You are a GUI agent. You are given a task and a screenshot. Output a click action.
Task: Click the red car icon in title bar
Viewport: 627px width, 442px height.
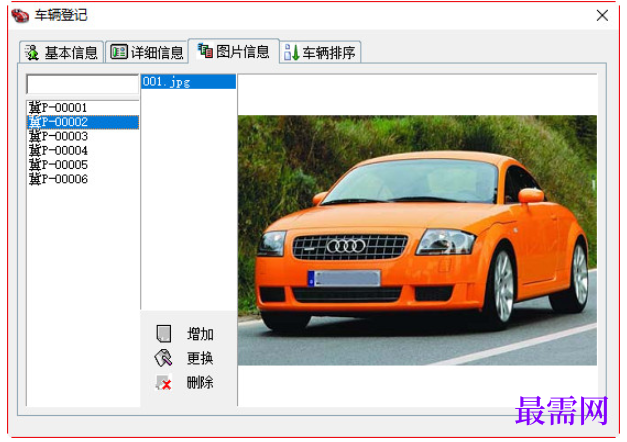click(x=20, y=16)
